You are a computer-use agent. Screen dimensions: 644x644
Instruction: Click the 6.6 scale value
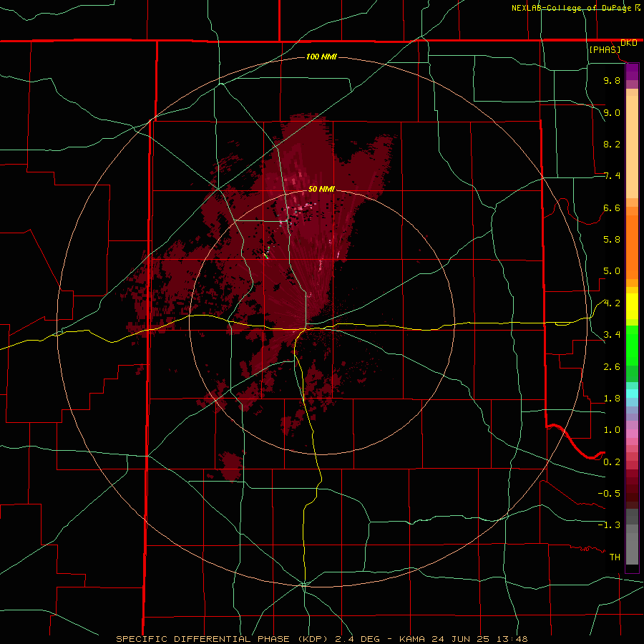point(612,208)
